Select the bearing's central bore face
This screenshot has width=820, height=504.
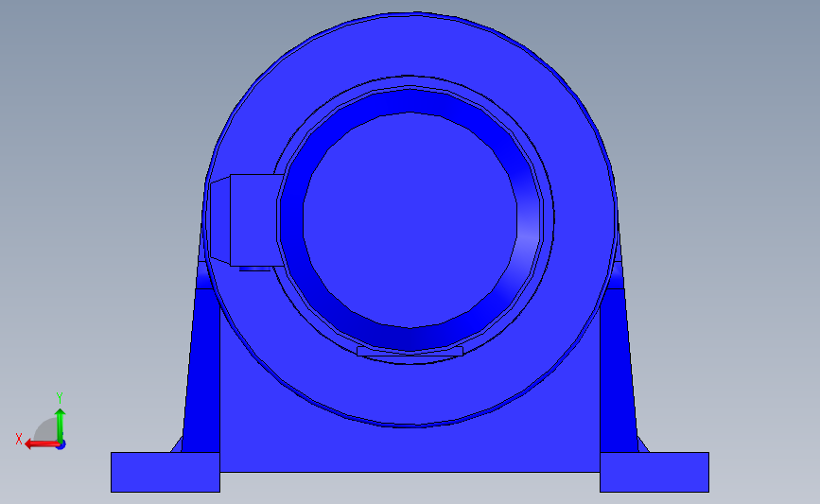click(x=410, y=220)
